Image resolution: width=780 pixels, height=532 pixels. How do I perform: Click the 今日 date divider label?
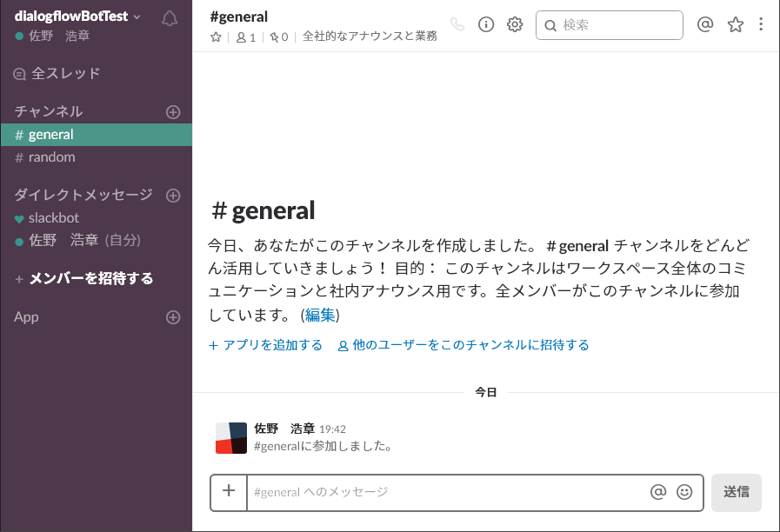[485, 392]
